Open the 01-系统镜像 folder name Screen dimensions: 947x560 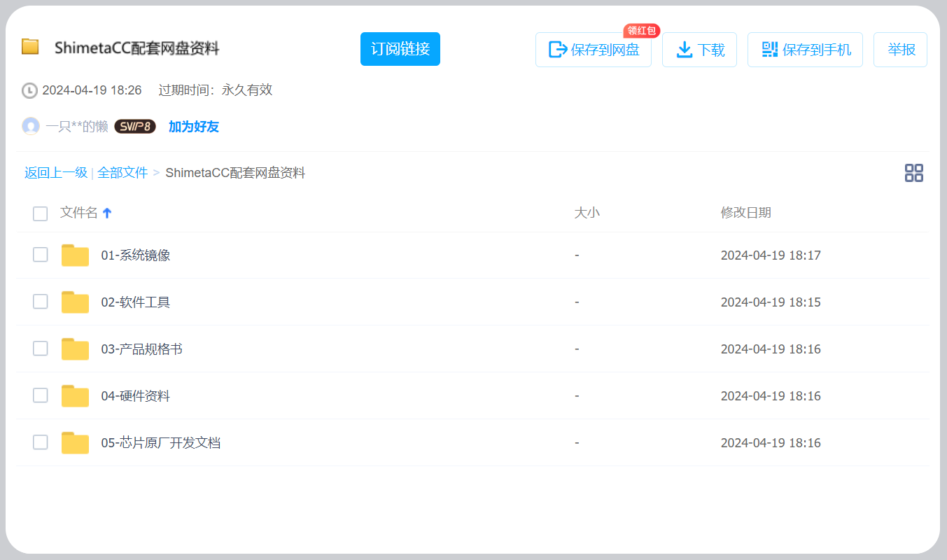pos(136,255)
